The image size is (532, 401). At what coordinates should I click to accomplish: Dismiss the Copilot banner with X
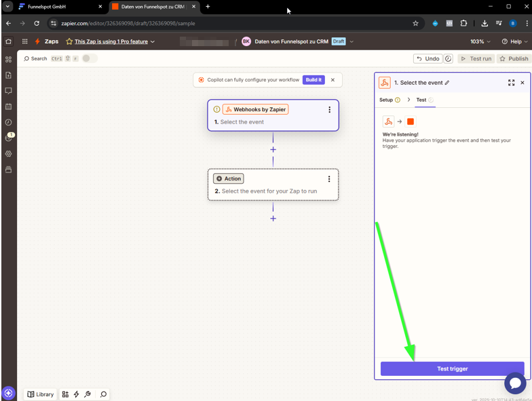(x=332, y=80)
